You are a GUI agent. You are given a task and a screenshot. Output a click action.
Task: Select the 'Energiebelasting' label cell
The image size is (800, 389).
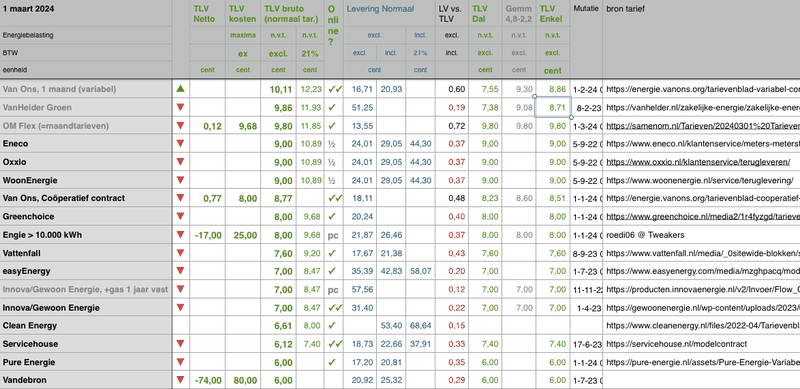86,36
